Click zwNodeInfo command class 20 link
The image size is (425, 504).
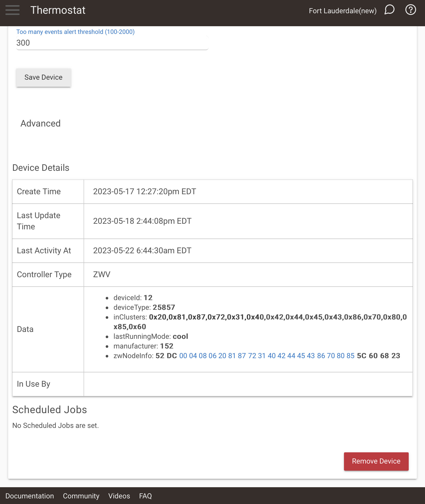point(222,356)
